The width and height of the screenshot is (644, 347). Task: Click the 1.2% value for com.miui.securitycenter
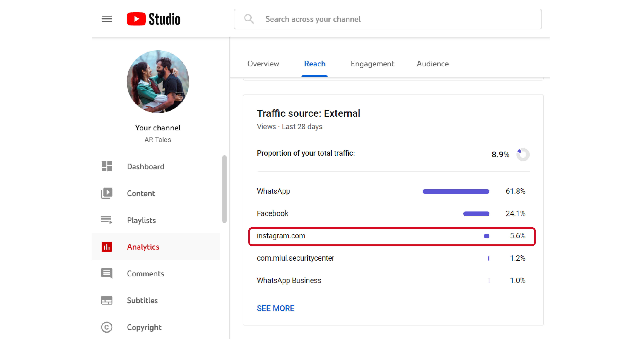coord(517,258)
